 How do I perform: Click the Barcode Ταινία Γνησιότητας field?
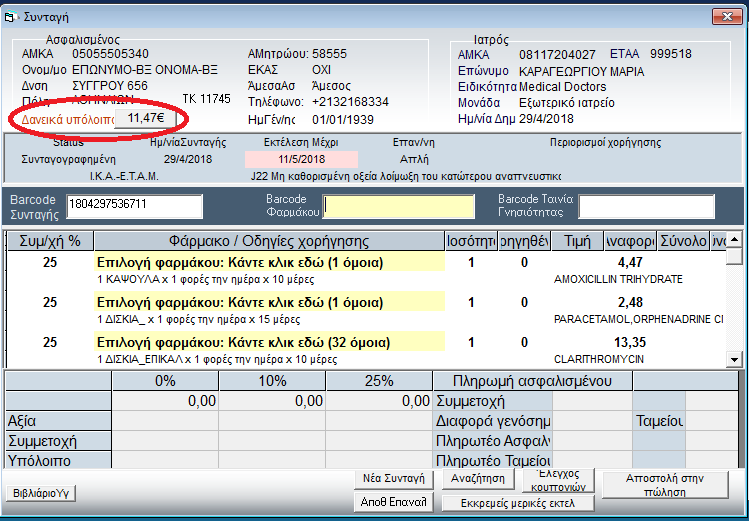pos(646,206)
